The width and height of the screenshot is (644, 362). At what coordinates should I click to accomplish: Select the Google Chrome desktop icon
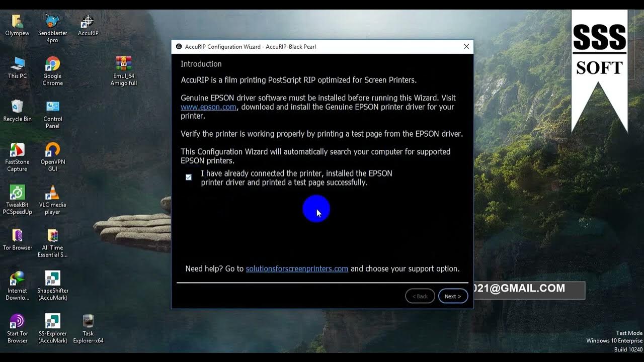(52, 71)
